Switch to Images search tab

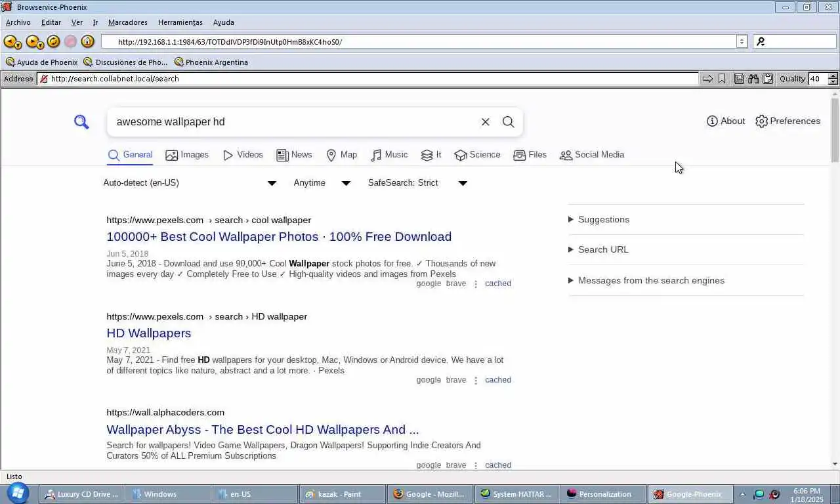(x=187, y=156)
